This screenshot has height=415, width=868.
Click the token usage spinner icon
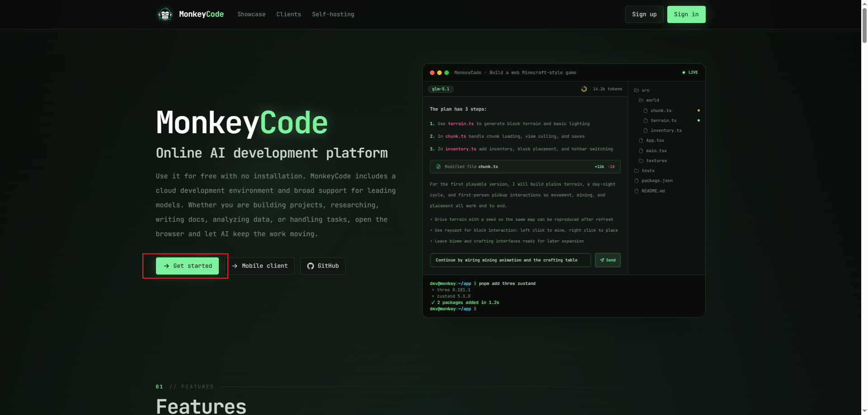pos(584,89)
